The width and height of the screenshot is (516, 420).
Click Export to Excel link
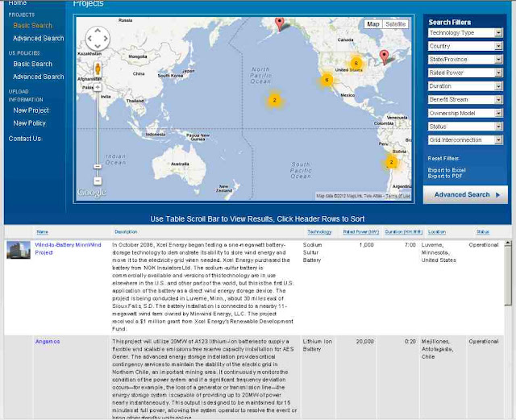(447, 170)
